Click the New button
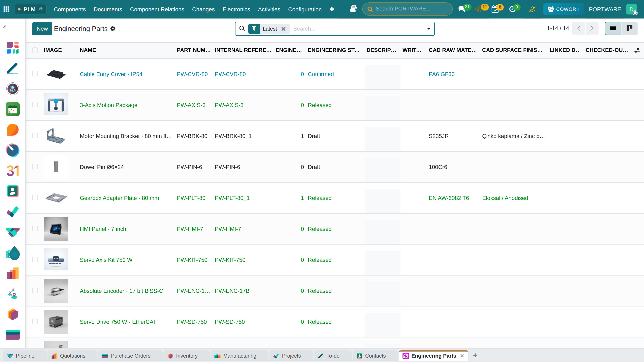 42,29
